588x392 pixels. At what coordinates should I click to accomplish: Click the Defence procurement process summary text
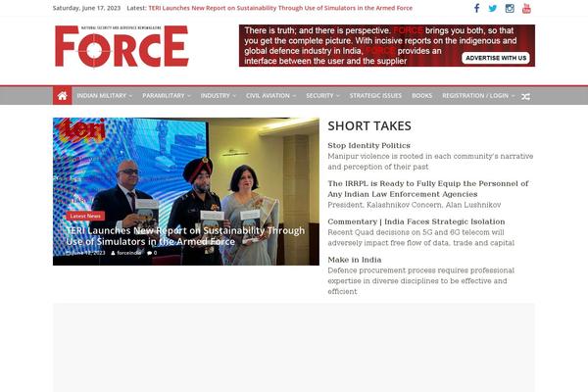point(420,281)
